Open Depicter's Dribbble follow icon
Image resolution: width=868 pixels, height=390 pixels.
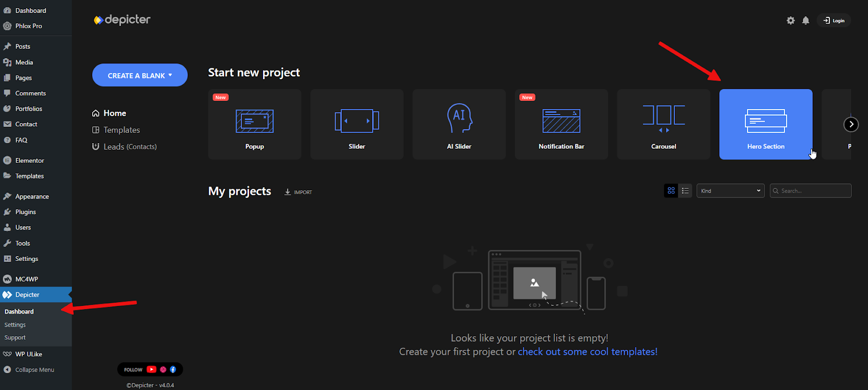coord(163,369)
